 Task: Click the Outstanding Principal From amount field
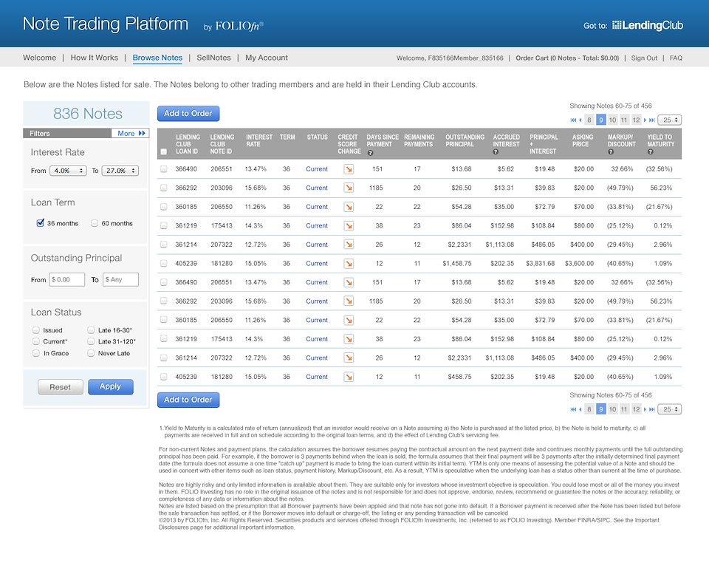[67, 280]
